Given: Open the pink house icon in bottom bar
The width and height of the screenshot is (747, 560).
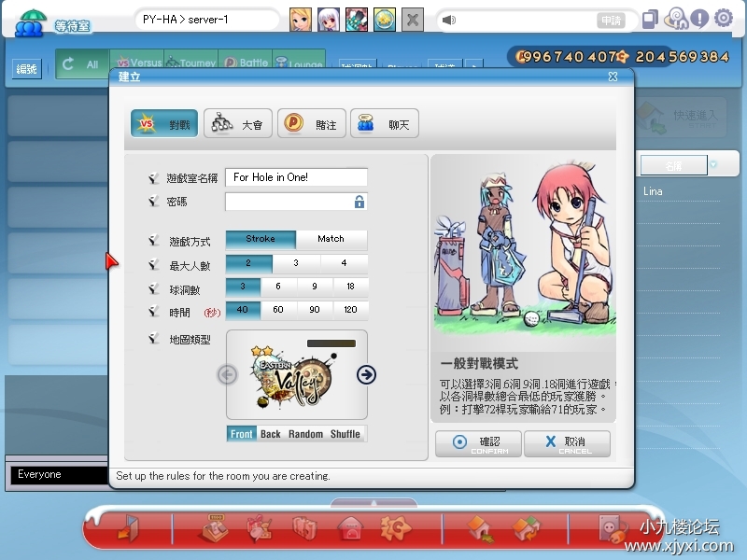Looking at the screenshot, I should 350,529.
